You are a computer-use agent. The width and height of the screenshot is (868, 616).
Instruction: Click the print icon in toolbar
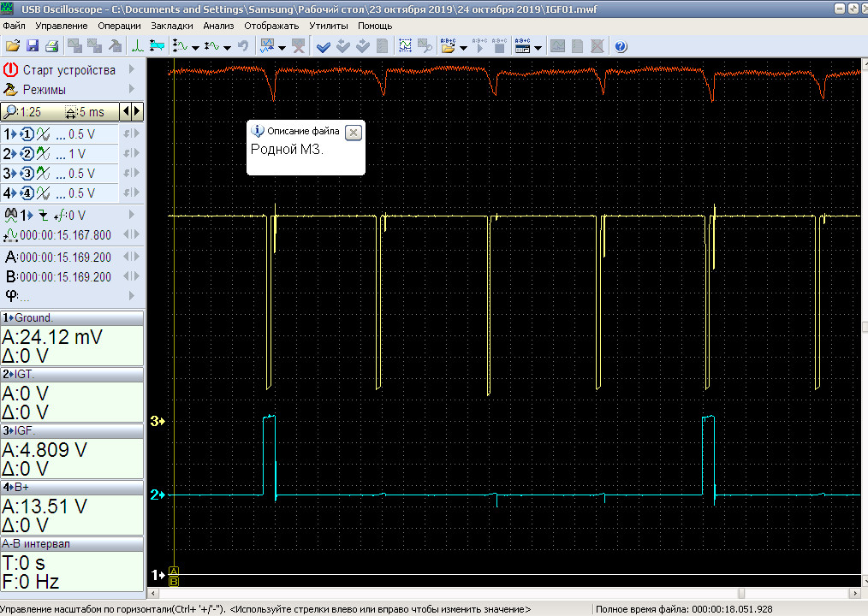51,46
